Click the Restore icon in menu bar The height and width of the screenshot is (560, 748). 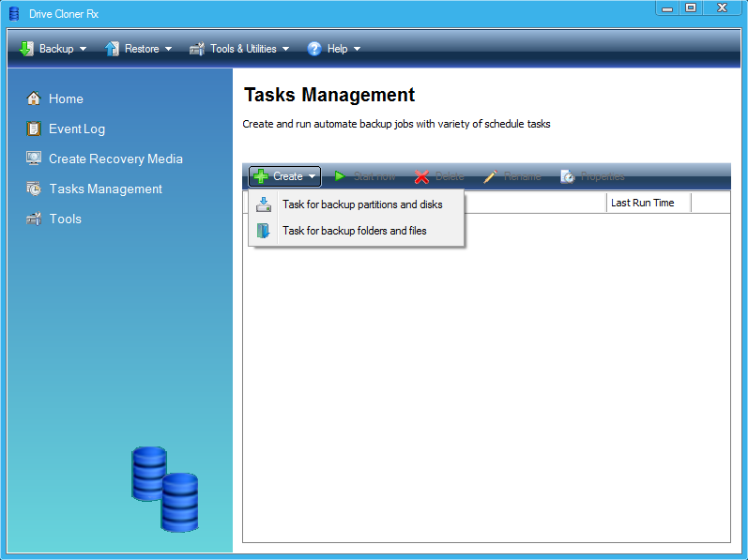(x=113, y=49)
